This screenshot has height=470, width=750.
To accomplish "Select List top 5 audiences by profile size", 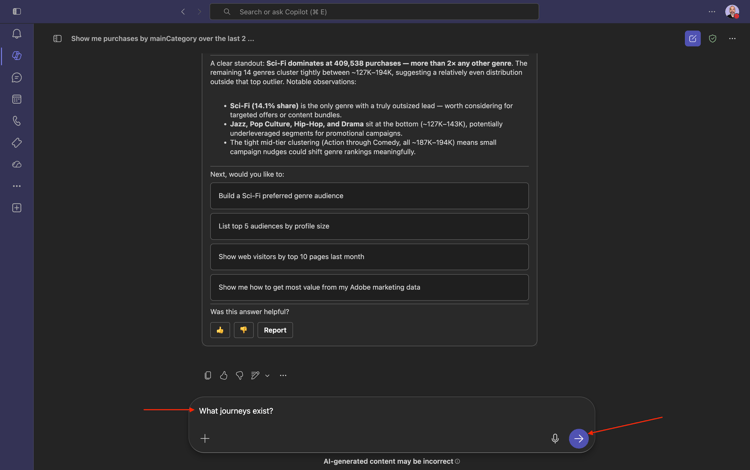I will tap(369, 226).
